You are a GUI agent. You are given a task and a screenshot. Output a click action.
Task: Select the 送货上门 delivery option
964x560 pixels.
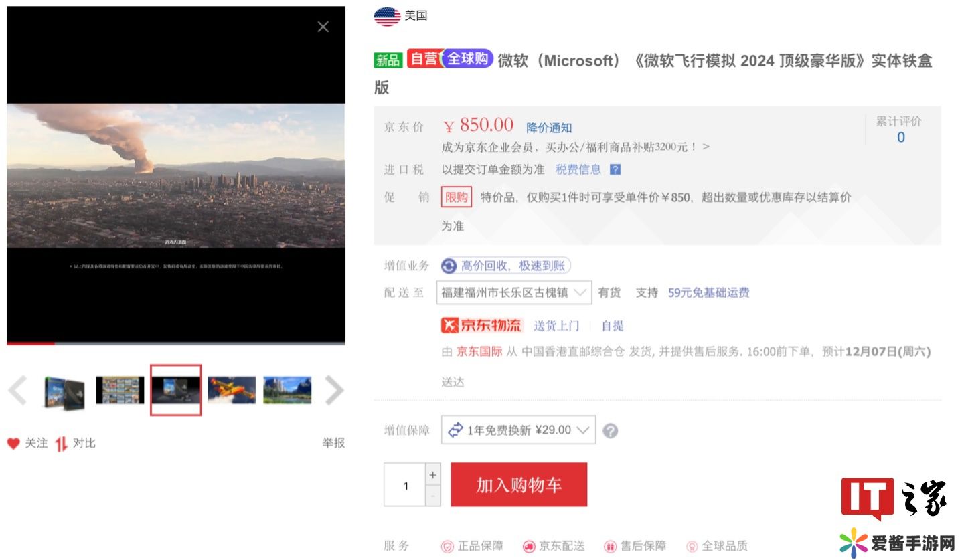pyautogui.click(x=556, y=326)
